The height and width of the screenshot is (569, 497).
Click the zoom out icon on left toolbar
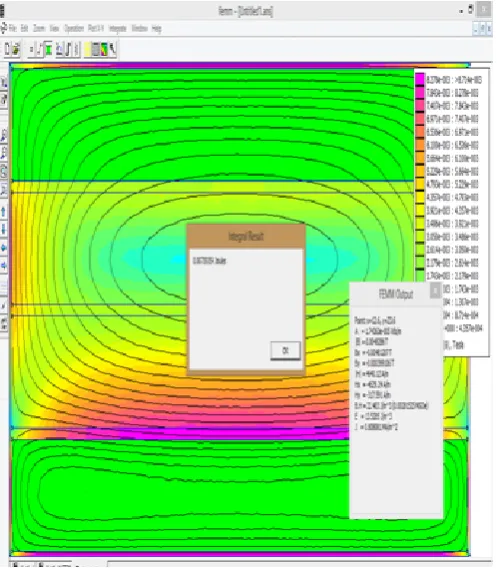pos(4,152)
